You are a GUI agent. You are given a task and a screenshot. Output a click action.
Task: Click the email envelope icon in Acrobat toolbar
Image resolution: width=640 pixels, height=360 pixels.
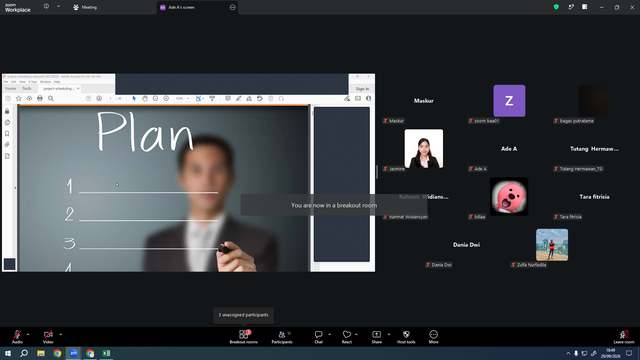click(x=358, y=98)
